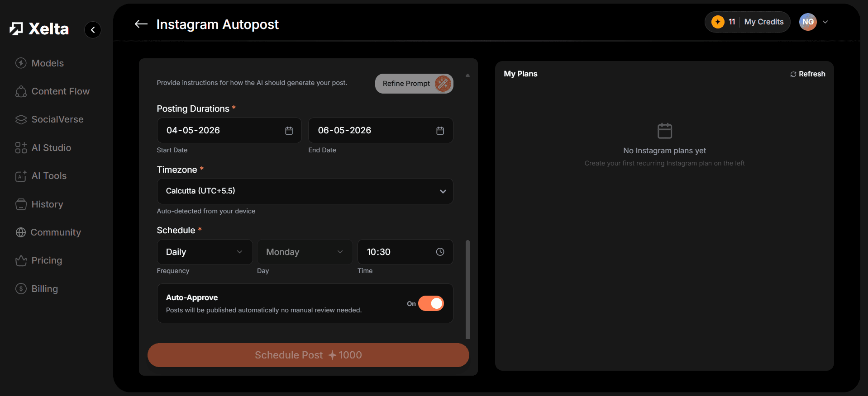
Task: Click the magic wand icon on Refine Prompt
Action: coord(443,84)
